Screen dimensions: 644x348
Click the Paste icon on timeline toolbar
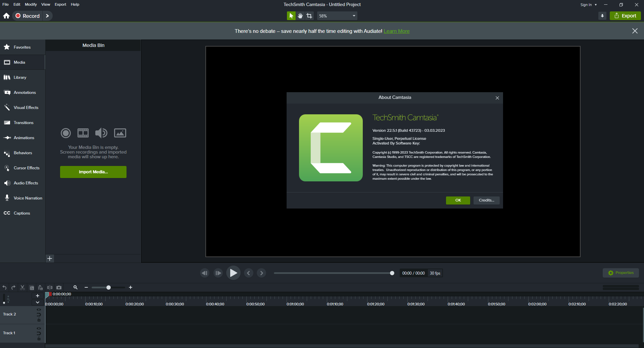(40, 288)
